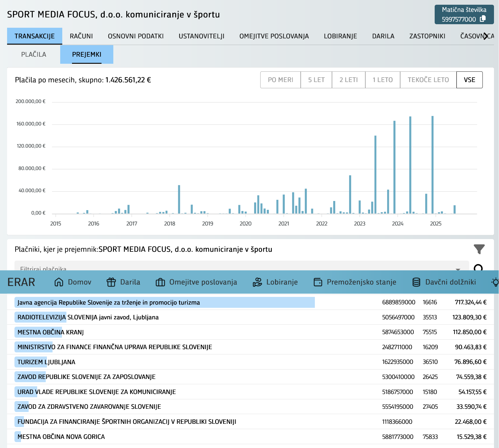
Task: Open the MINISTRSTVO ZA FINANCE row
Action: pyautogui.click(x=251, y=347)
